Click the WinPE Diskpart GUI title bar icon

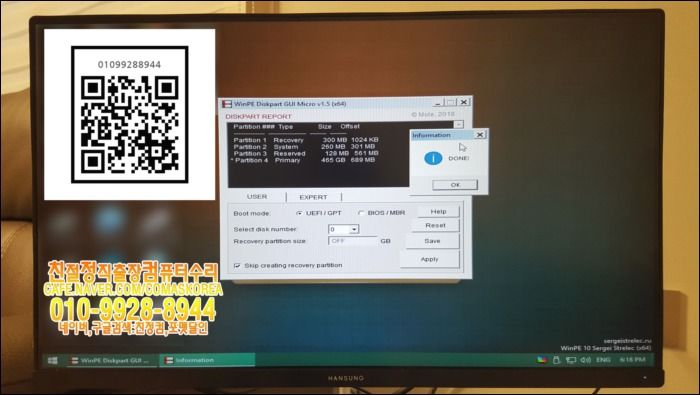click(x=227, y=104)
